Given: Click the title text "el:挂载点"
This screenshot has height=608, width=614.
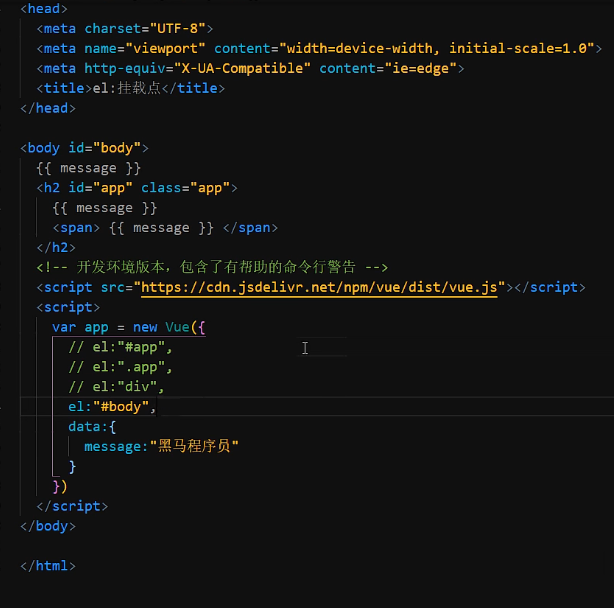Looking at the screenshot, I should coord(127,88).
